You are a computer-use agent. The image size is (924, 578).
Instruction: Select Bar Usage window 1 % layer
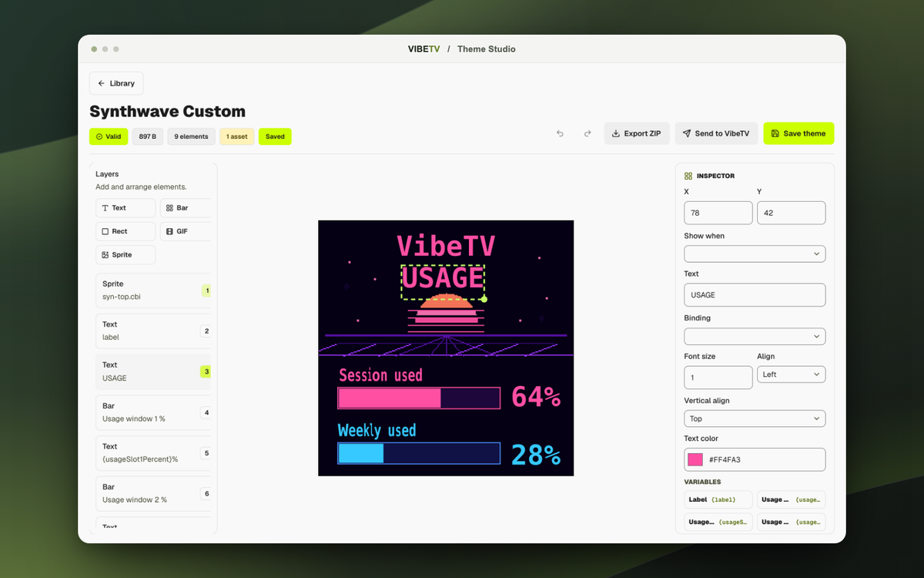tap(153, 412)
